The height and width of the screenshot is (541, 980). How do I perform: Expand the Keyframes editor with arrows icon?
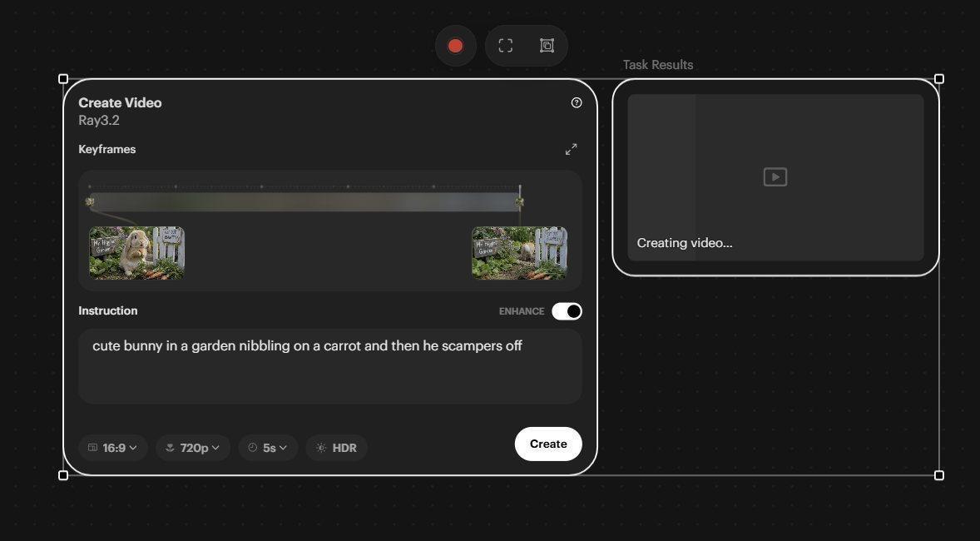click(x=572, y=150)
